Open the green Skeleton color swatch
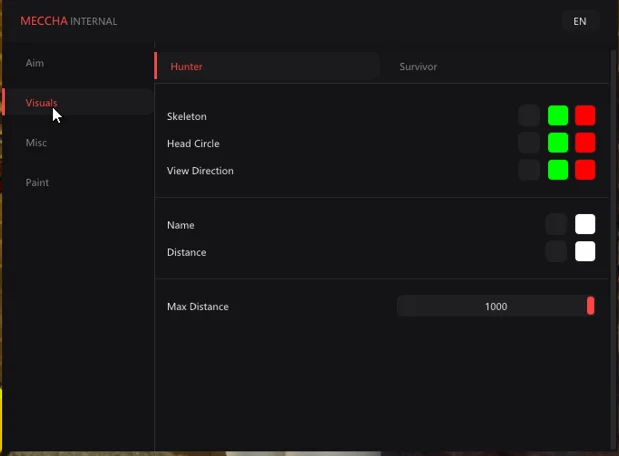The width and height of the screenshot is (619, 456). point(558,116)
